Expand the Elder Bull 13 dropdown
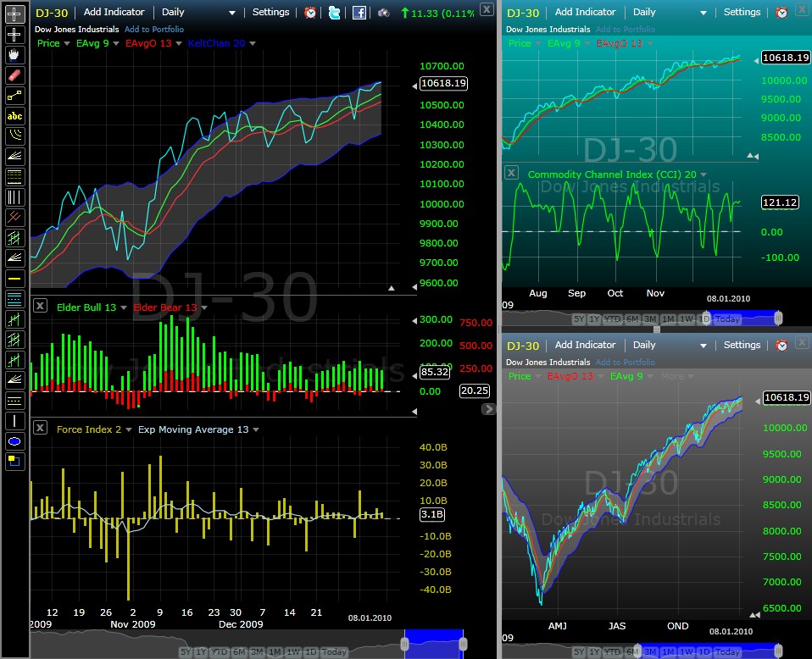The height and width of the screenshot is (659, 812). click(x=123, y=307)
